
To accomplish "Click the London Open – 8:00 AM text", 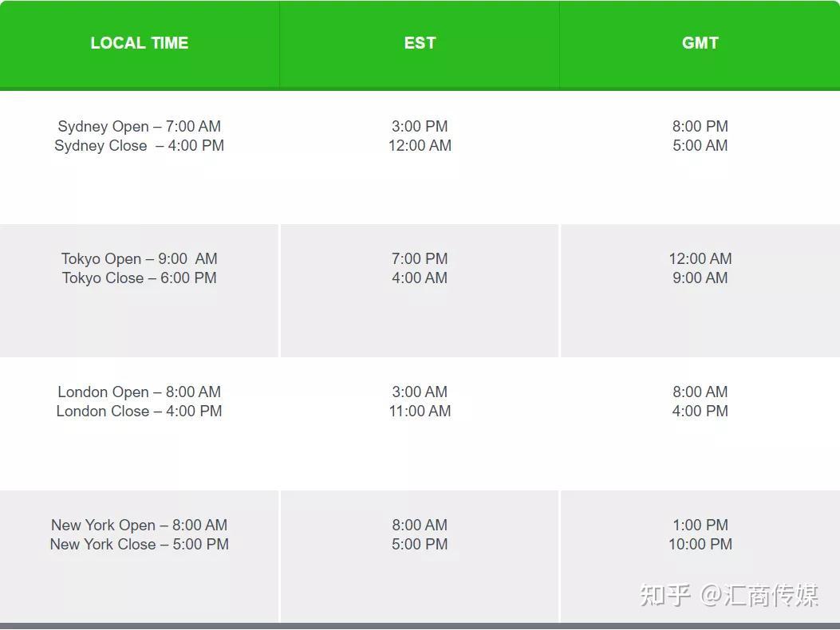I will click(140, 392).
